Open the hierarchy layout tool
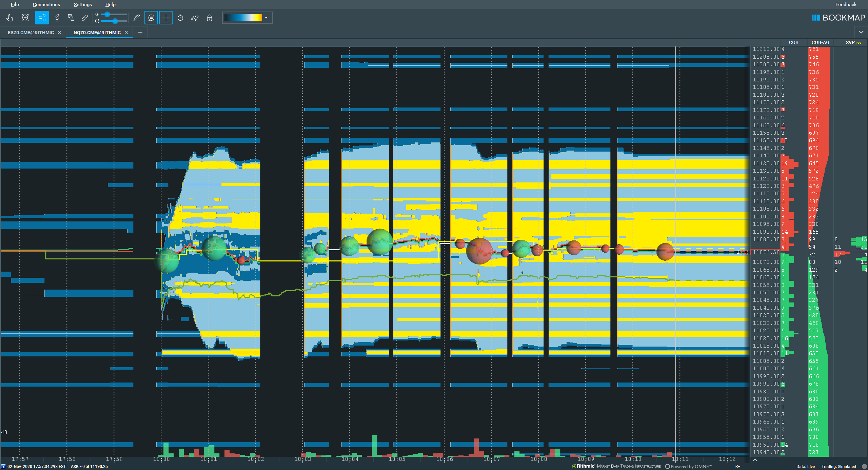The image size is (868, 470). point(71,18)
